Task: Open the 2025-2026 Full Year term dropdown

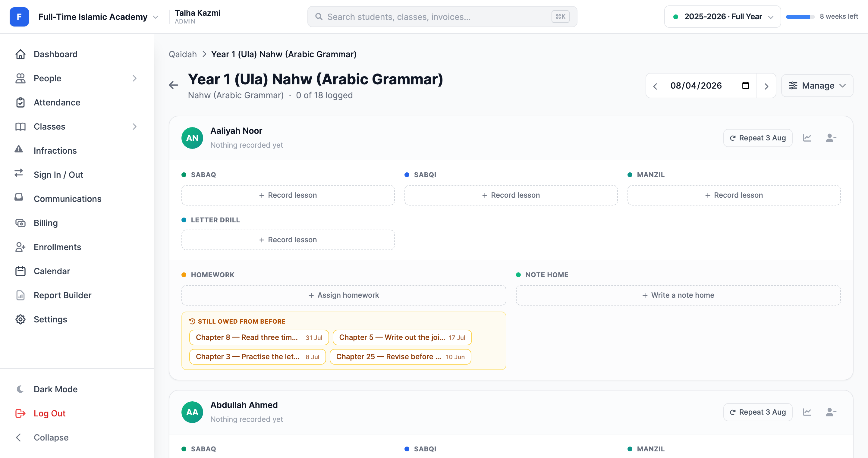Action: [722, 17]
